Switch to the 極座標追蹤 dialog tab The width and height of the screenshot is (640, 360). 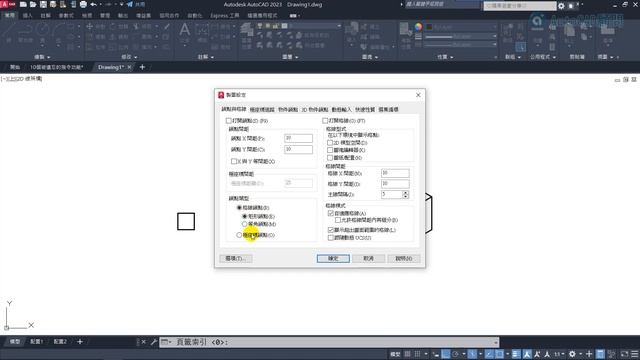point(262,110)
